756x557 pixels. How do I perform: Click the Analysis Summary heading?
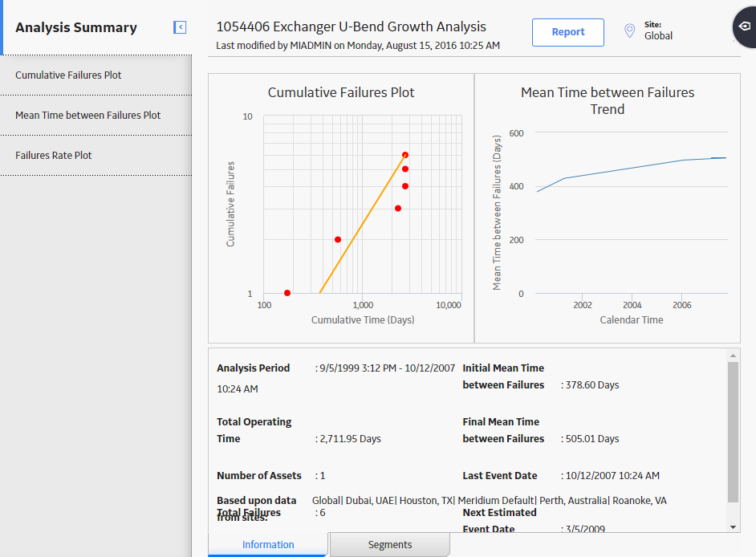tap(76, 27)
